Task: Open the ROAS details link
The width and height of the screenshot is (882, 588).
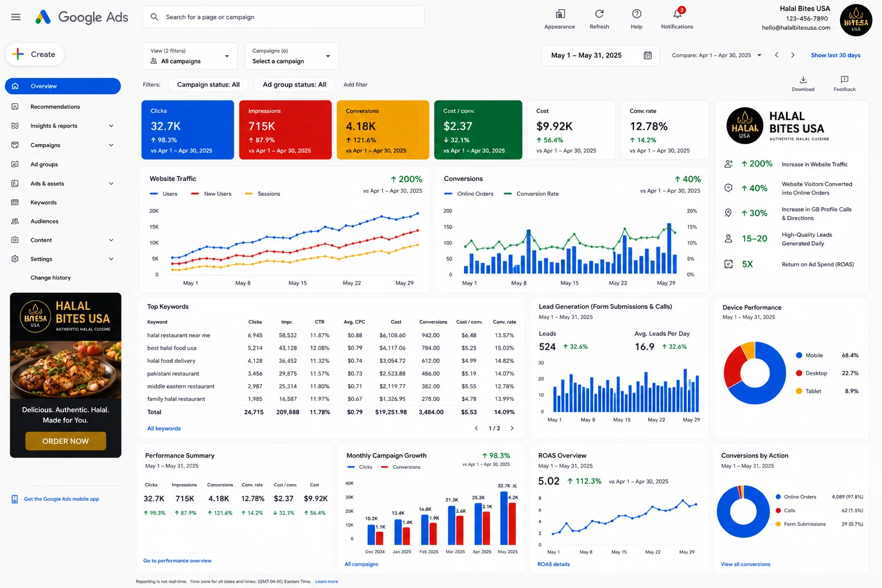Action: pyautogui.click(x=554, y=564)
